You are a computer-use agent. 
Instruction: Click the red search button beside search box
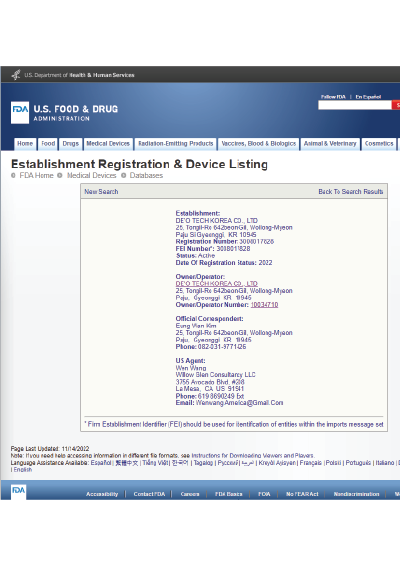tap(396, 105)
